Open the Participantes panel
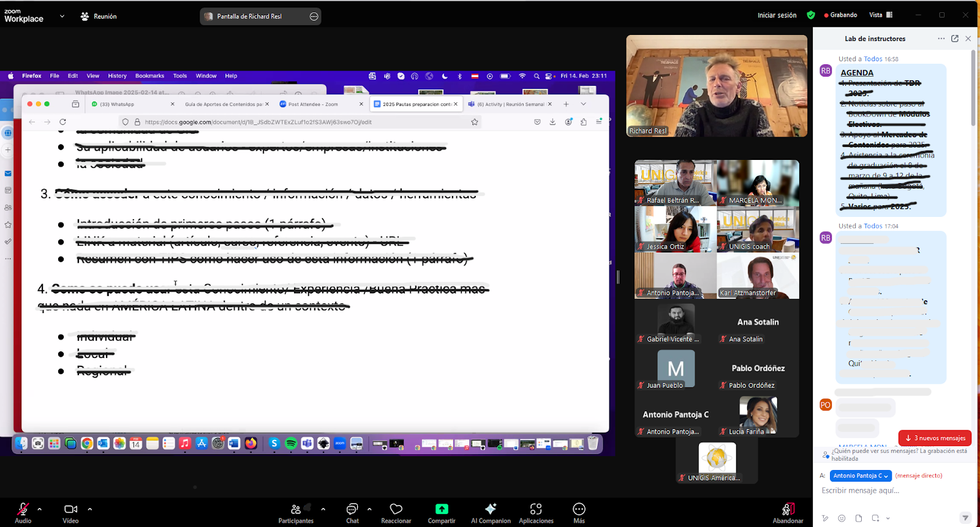980x527 pixels. click(296, 513)
